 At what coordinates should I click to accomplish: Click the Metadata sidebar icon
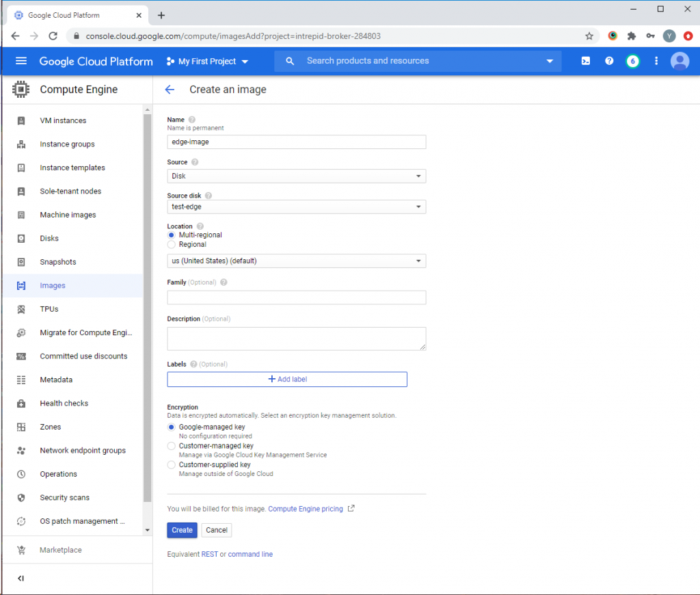pyautogui.click(x=21, y=380)
